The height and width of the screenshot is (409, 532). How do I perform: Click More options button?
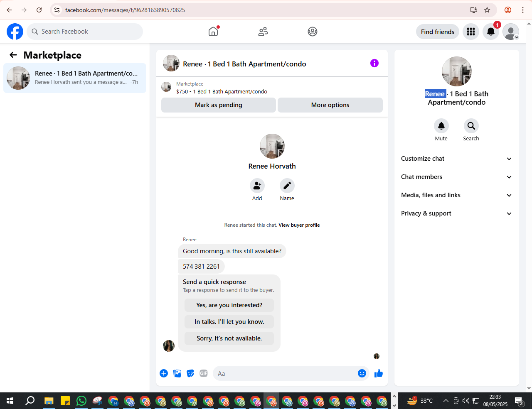click(330, 105)
